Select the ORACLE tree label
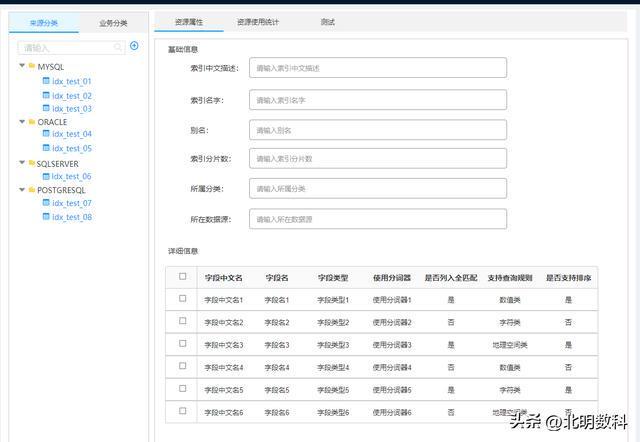 point(52,122)
